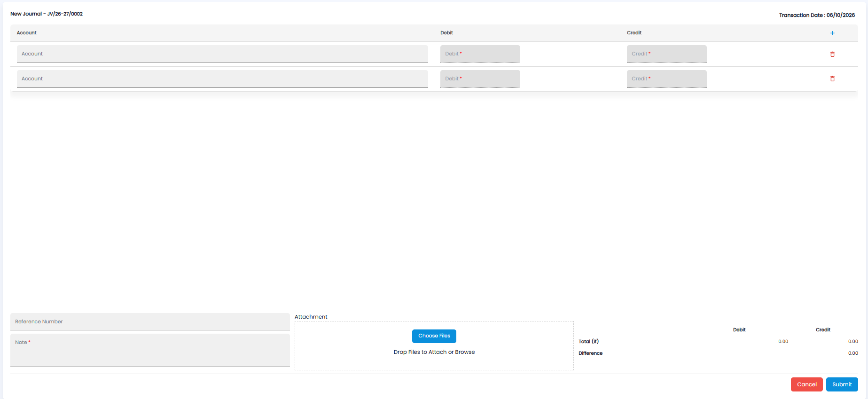Click the total Debit value 0.00
Image resolution: width=868 pixels, height=399 pixels.
[783, 342]
